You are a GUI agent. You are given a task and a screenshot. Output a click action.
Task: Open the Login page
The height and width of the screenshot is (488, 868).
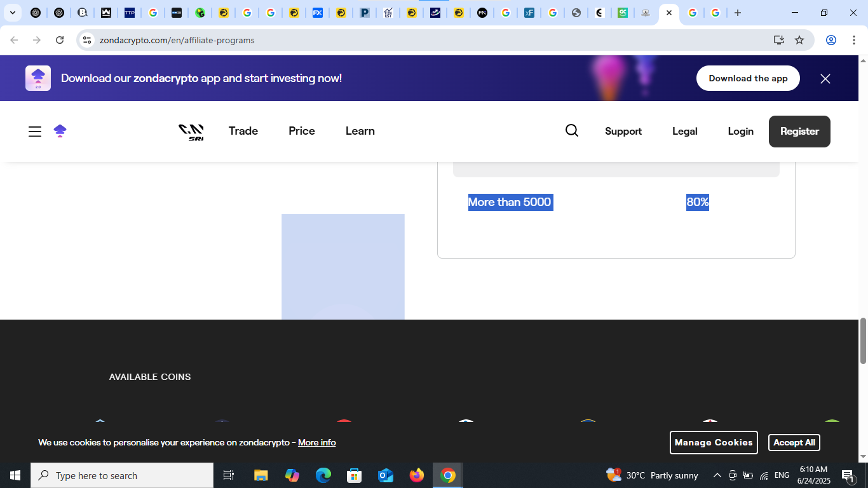(x=741, y=132)
